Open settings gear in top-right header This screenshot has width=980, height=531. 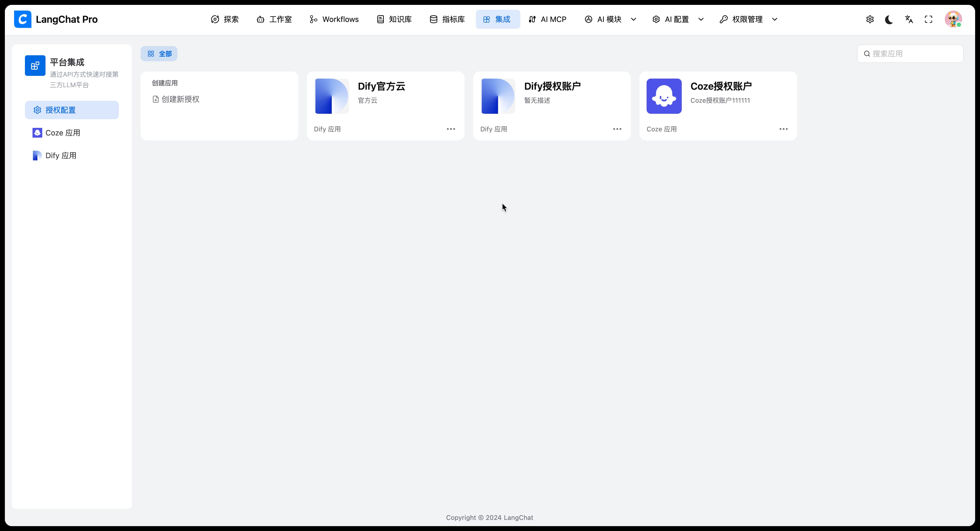(870, 20)
